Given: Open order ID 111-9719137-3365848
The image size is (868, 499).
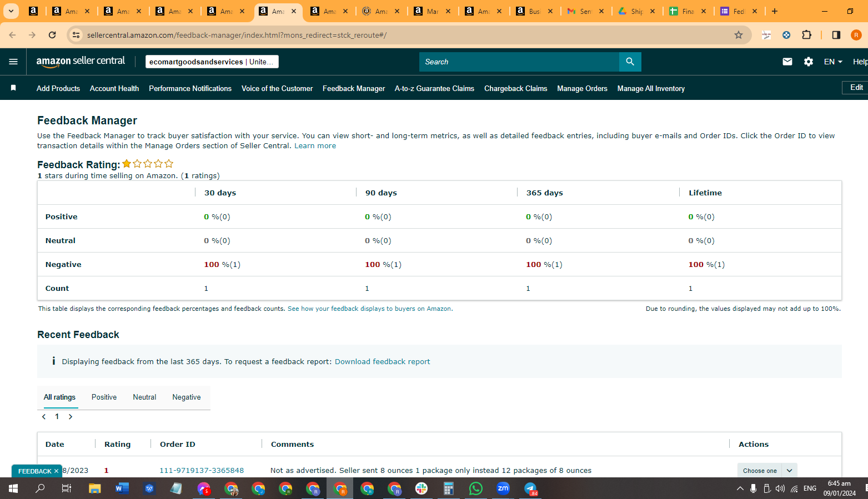Looking at the screenshot, I should tap(202, 471).
